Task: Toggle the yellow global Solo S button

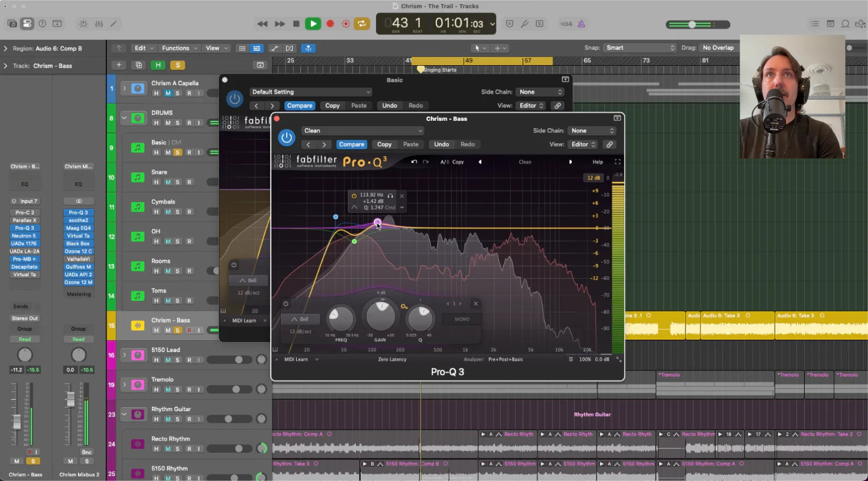Action: (178, 65)
